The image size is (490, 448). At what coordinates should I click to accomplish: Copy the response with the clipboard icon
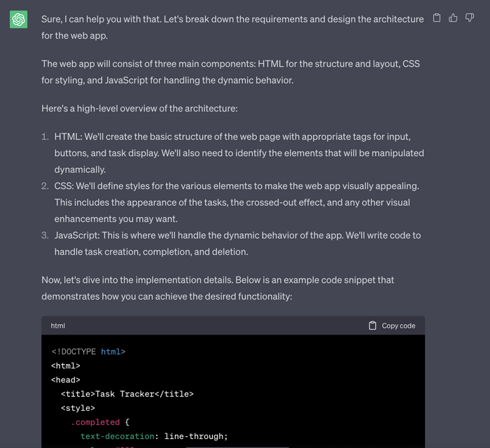[x=437, y=18]
